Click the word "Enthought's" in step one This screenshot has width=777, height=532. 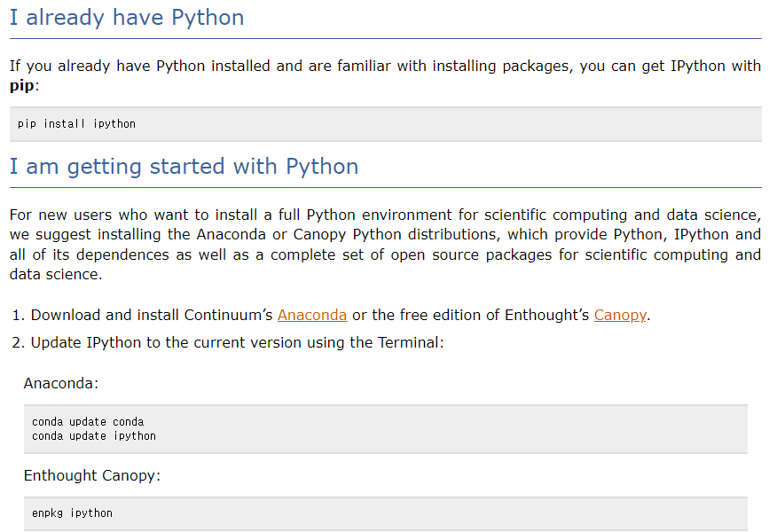pos(546,315)
